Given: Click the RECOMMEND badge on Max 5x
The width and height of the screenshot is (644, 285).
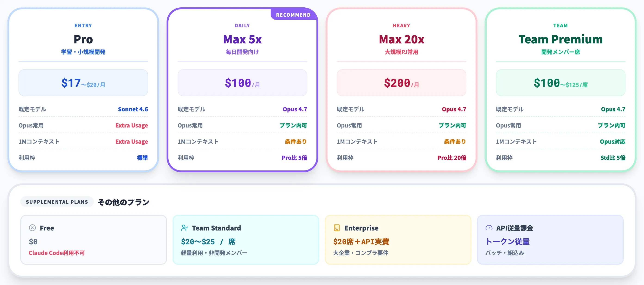Looking at the screenshot, I should 293,15.
